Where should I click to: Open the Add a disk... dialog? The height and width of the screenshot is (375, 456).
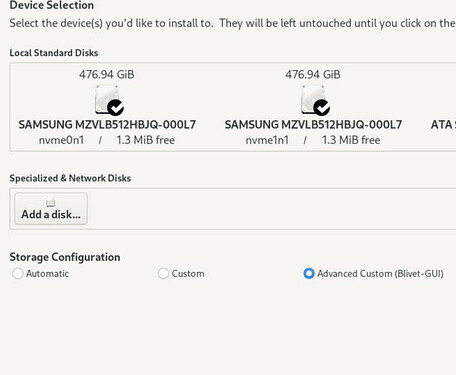pos(51,209)
